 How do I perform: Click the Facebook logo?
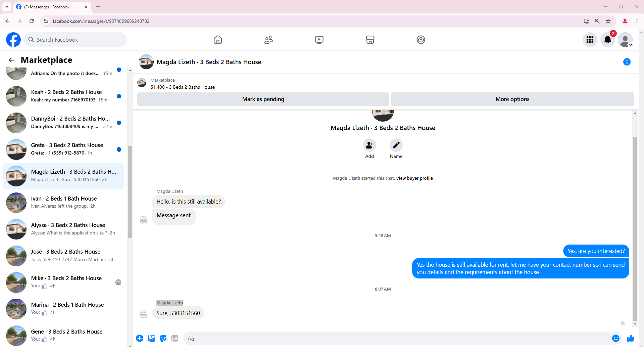click(13, 40)
